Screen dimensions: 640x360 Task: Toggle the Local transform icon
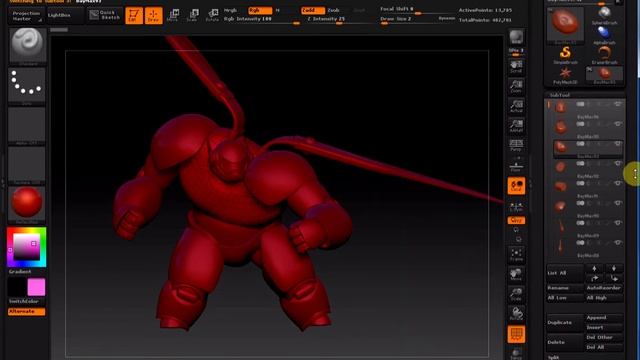tap(516, 186)
